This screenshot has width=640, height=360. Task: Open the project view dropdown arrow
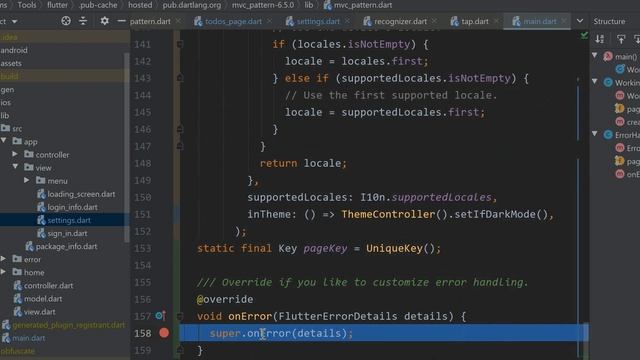tap(14, 21)
